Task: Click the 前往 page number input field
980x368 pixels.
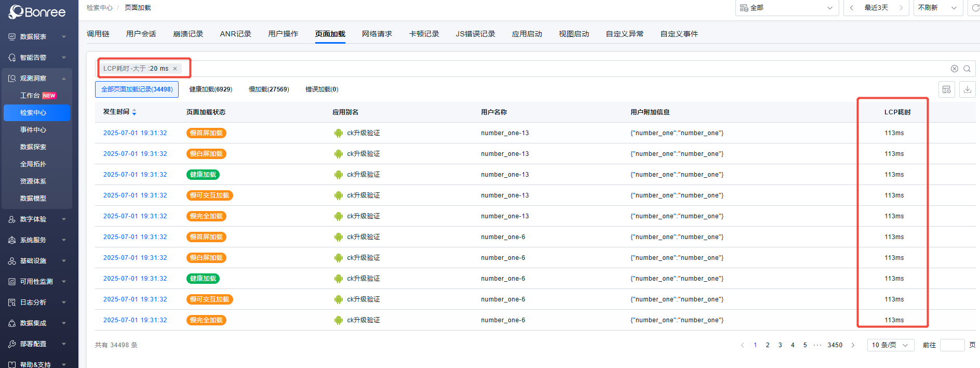Action: (952, 345)
